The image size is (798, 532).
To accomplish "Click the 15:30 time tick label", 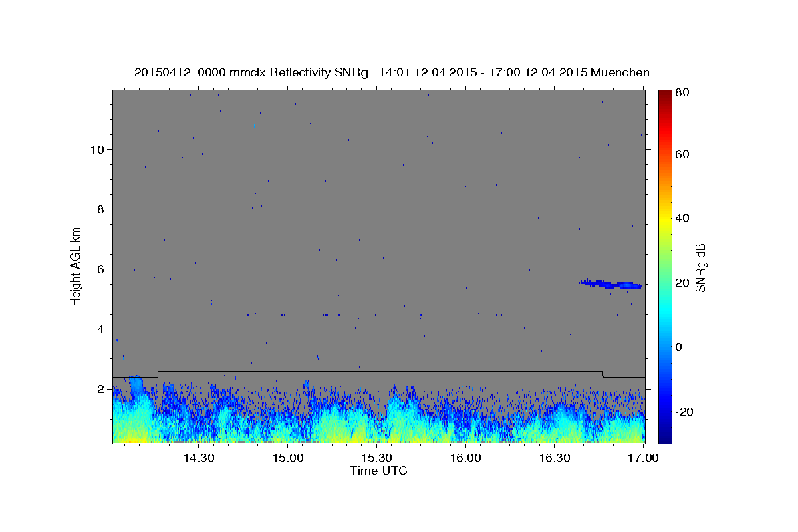I will (376, 458).
